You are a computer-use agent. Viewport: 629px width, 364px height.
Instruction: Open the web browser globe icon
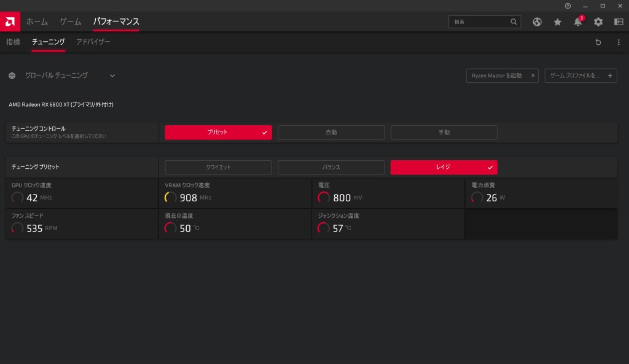point(537,21)
